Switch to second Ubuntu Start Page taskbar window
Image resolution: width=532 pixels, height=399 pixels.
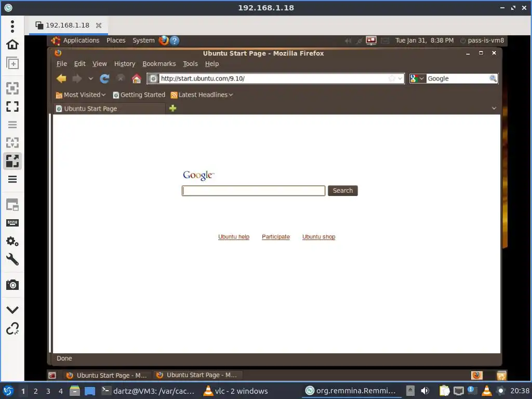(x=197, y=375)
